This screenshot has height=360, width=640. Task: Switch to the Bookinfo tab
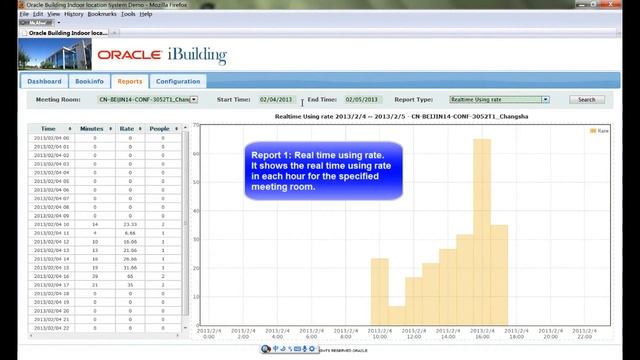tap(89, 81)
